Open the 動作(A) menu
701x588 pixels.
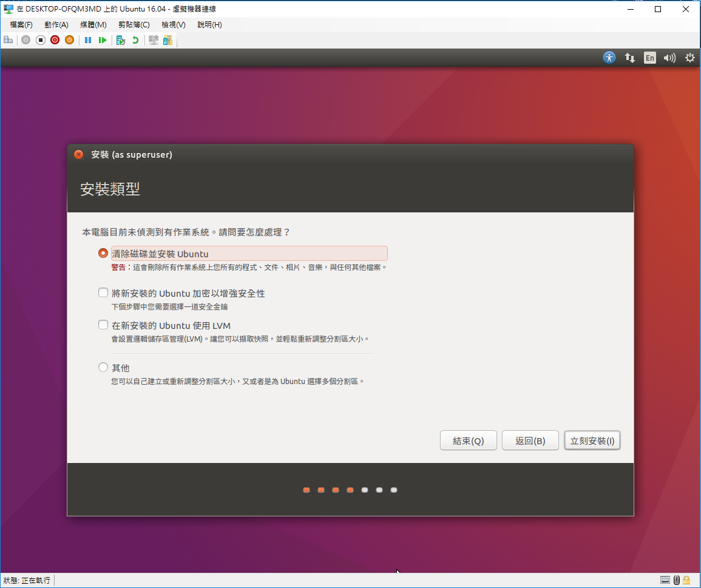[56, 24]
